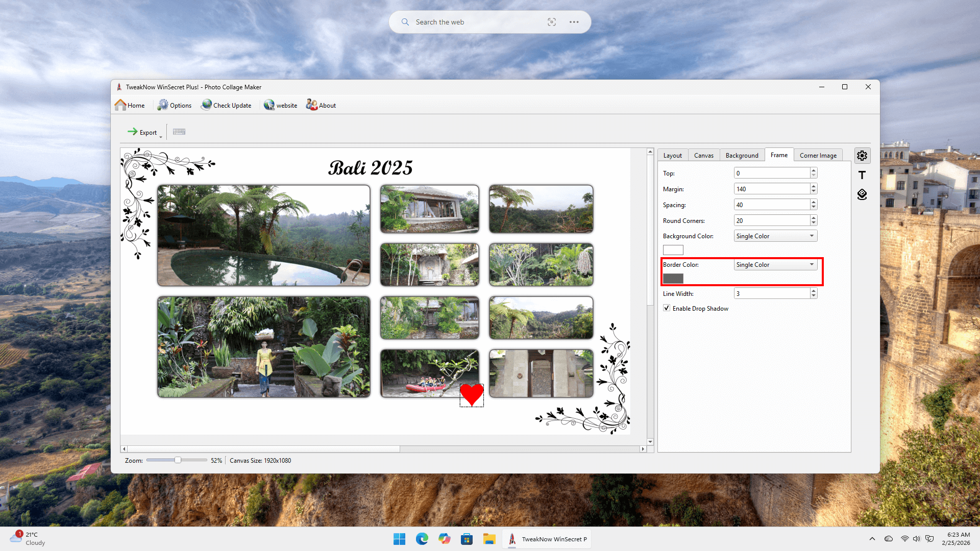
Task: Open the website link button
Action: click(281, 105)
